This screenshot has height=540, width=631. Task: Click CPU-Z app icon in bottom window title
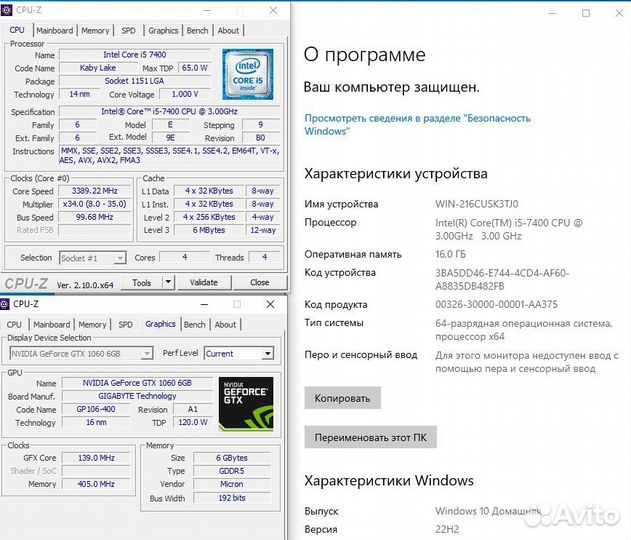click(4, 304)
